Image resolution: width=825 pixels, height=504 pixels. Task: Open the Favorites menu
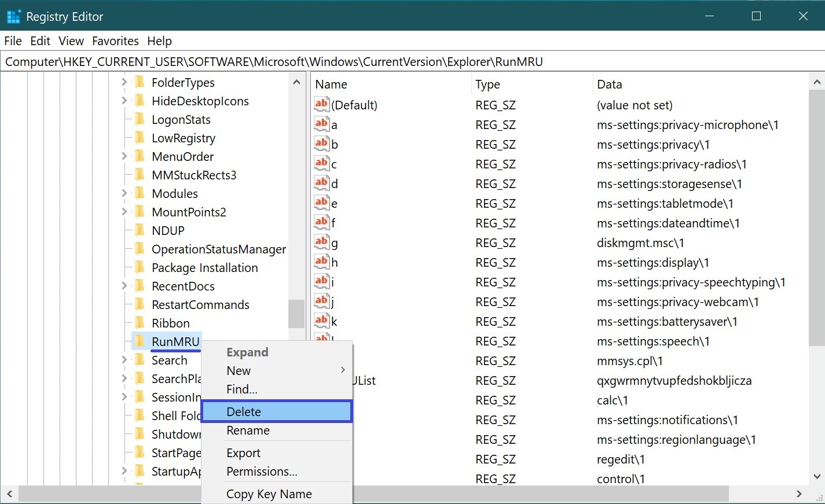[116, 41]
